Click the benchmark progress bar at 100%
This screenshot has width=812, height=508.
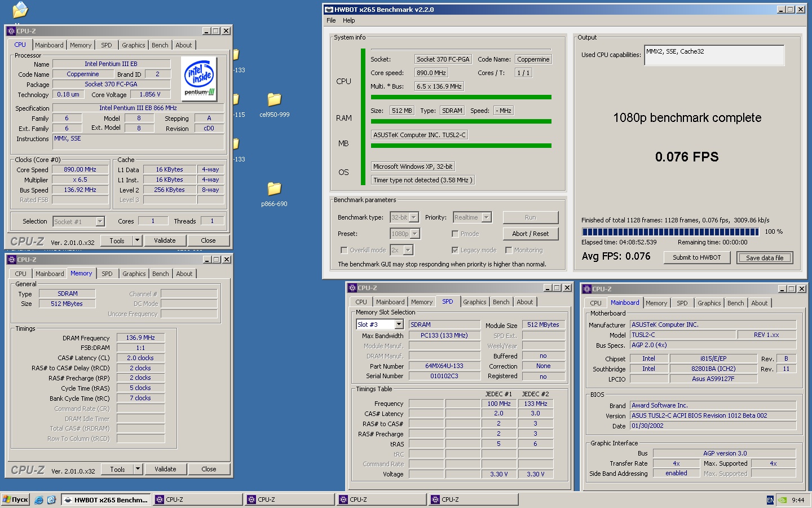pos(670,232)
